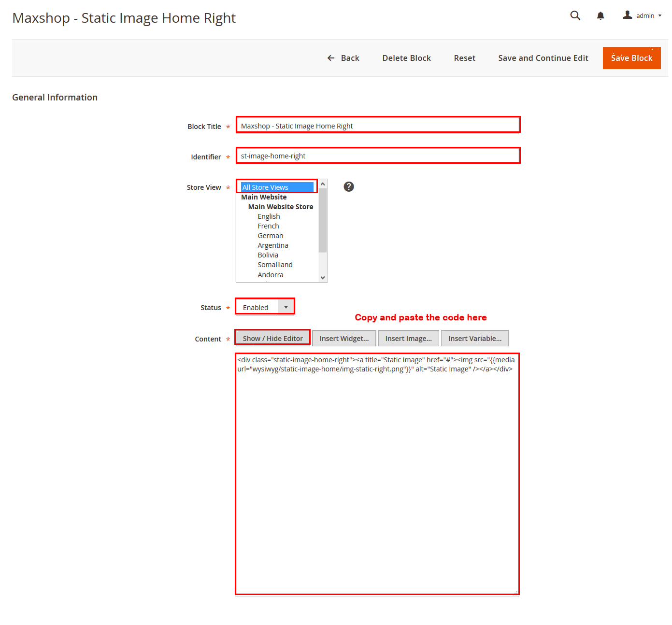The image size is (672, 625).
Task: Click the orange Save Block button
Action: 631,58
